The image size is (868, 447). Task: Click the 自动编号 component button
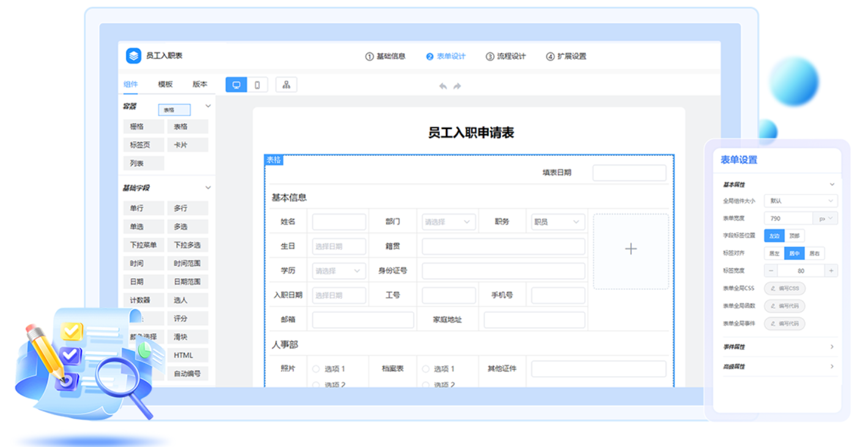pos(187,373)
